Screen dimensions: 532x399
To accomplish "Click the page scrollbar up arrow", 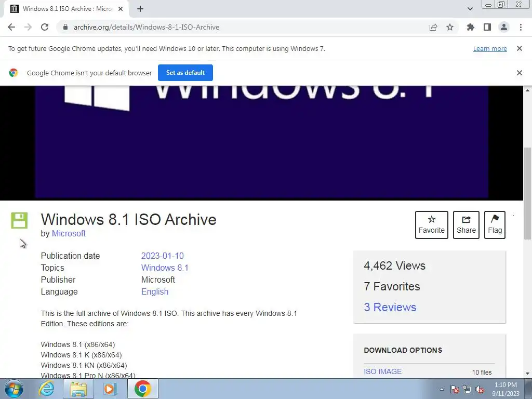I will click(528, 90).
